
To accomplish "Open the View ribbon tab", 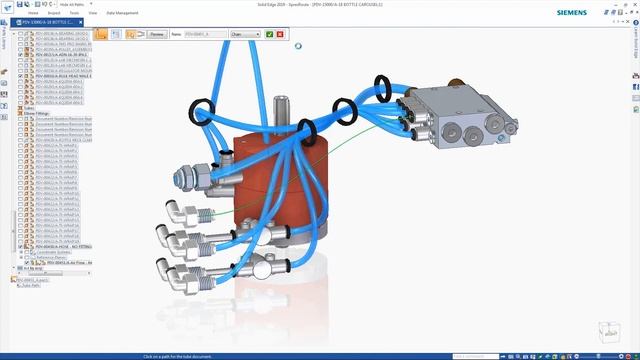I will pyautogui.click(x=93, y=13).
